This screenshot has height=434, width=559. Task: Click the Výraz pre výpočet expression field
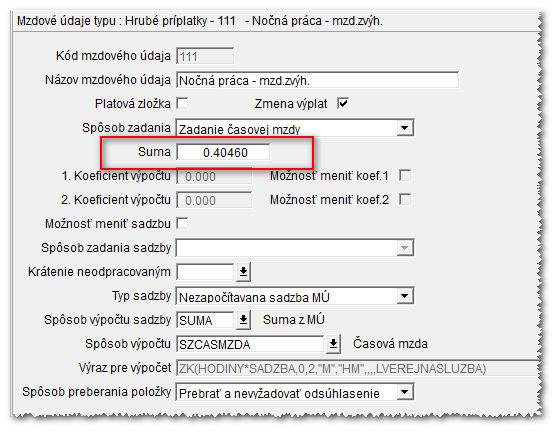[x=358, y=368]
